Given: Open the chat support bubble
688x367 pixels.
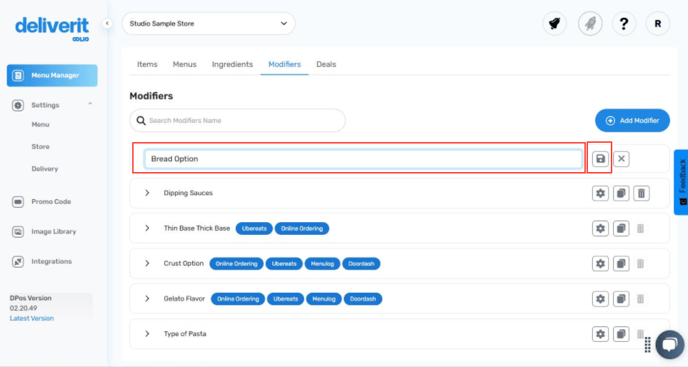Looking at the screenshot, I should click(x=670, y=345).
